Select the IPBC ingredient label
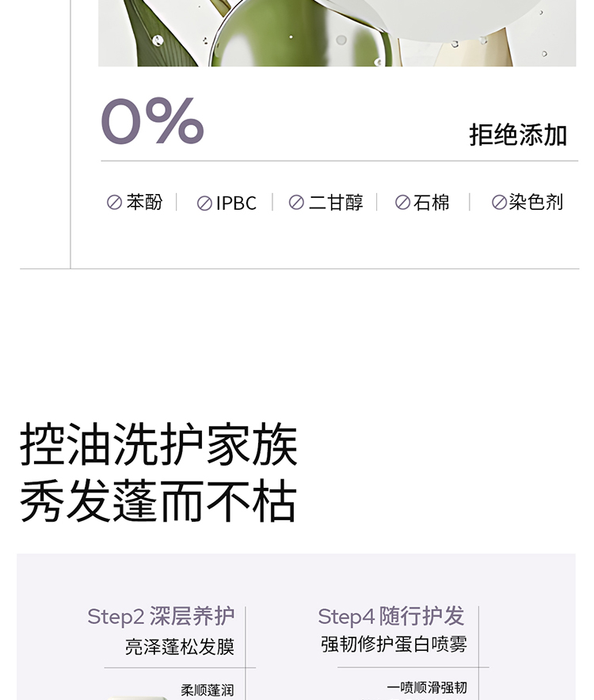Screen dimensions: 594x700 click(236, 204)
